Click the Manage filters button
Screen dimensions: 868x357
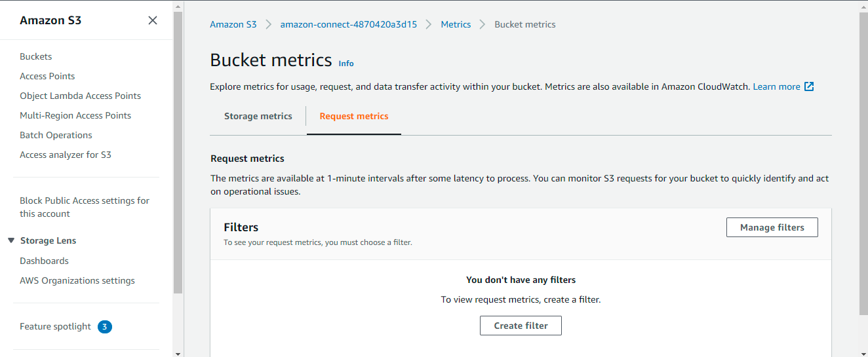pos(772,227)
